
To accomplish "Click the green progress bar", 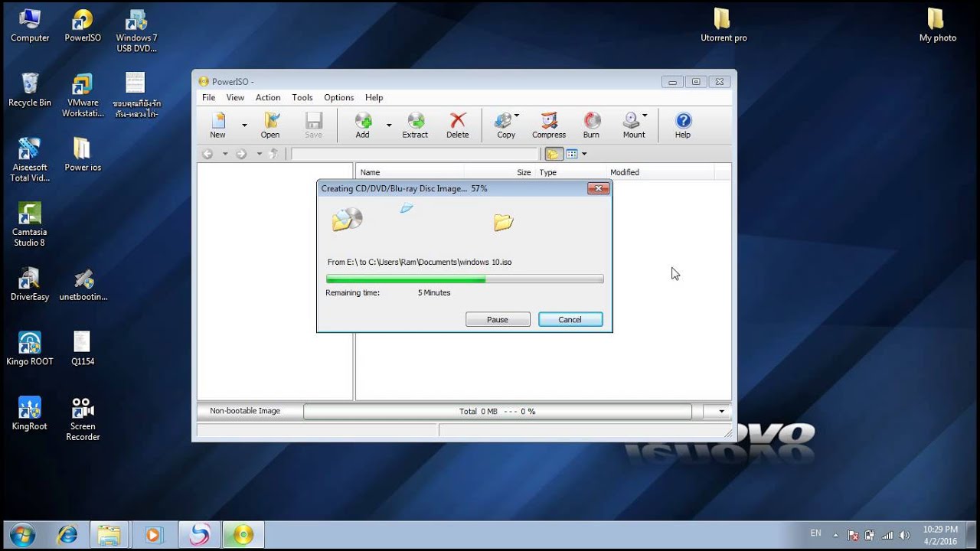I will pyautogui.click(x=465, y=279).
